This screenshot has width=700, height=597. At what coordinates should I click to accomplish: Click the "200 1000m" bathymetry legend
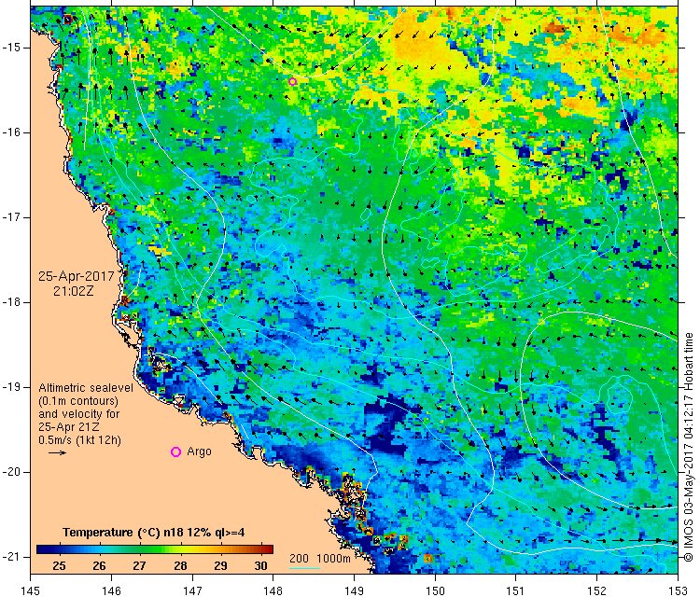coord(319,558)
